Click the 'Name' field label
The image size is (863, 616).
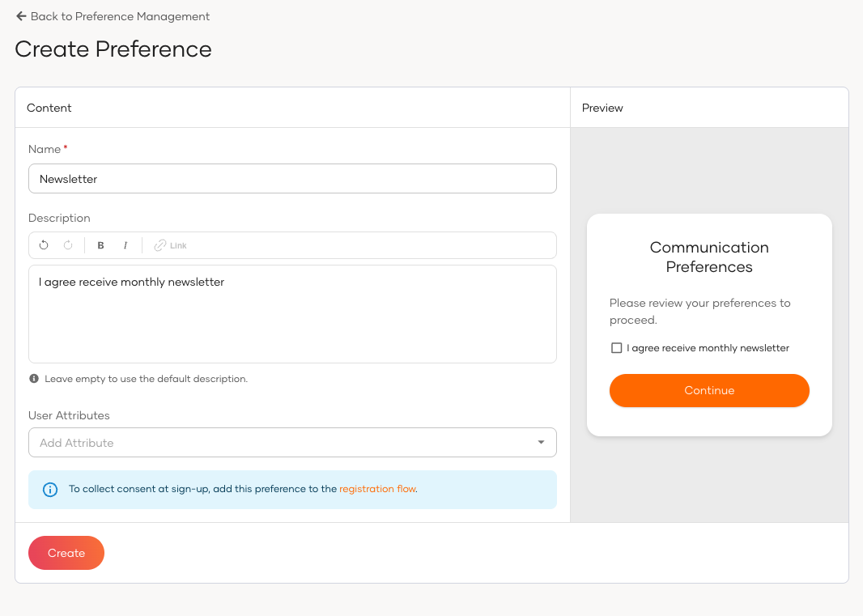[44, 149]
